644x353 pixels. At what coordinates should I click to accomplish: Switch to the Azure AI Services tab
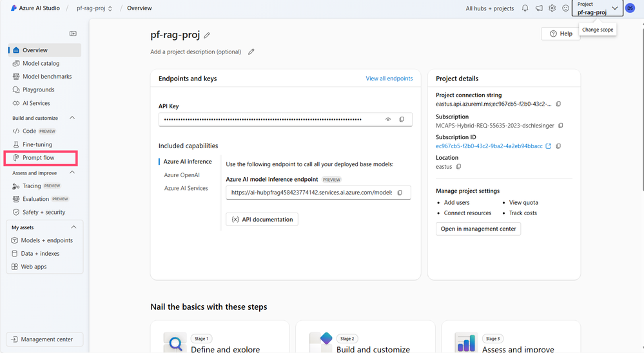186,188
